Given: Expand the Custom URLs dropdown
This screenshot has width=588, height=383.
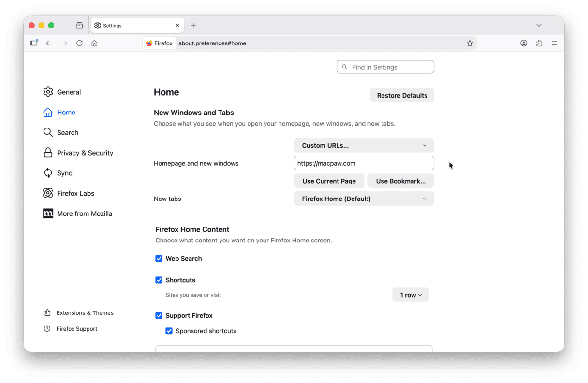Looking at the screenshot, I should click(x=364, y=145).
